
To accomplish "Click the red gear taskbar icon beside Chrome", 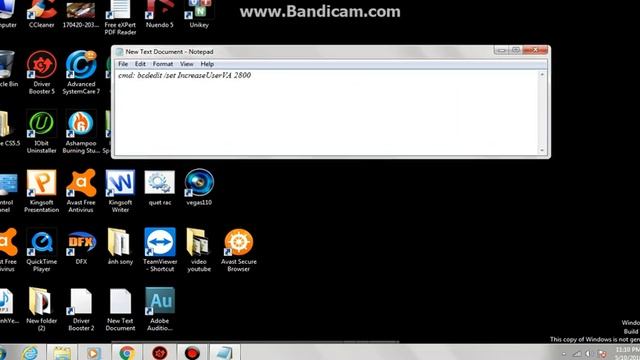I will [160, 353].
